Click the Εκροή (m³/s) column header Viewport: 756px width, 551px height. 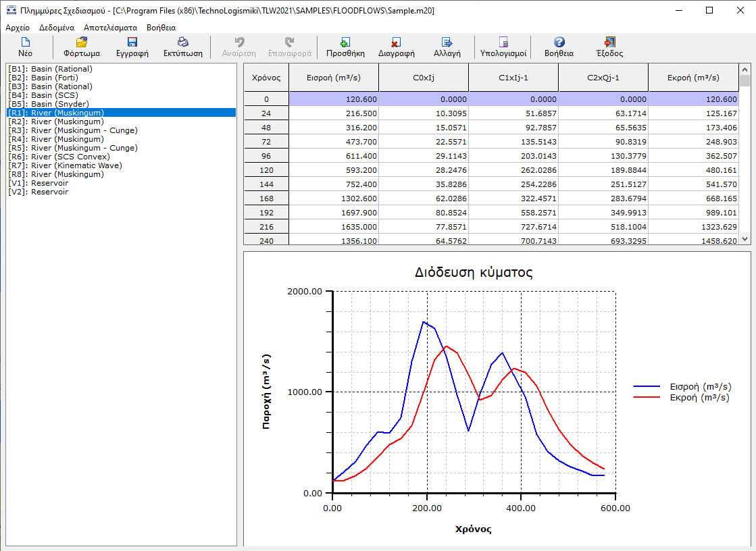tap(693, 78)
